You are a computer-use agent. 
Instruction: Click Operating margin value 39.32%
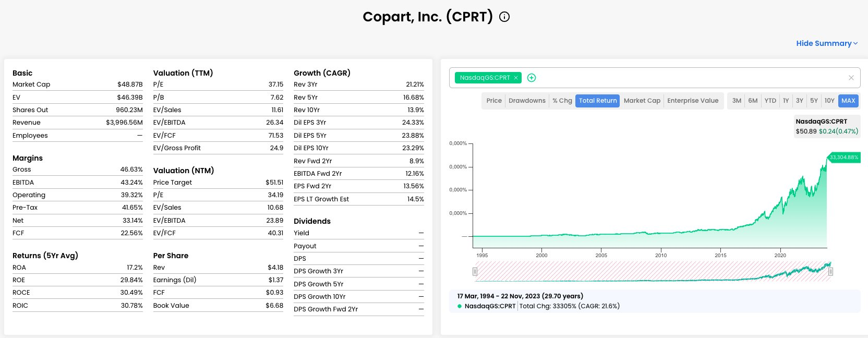point(131,195)
